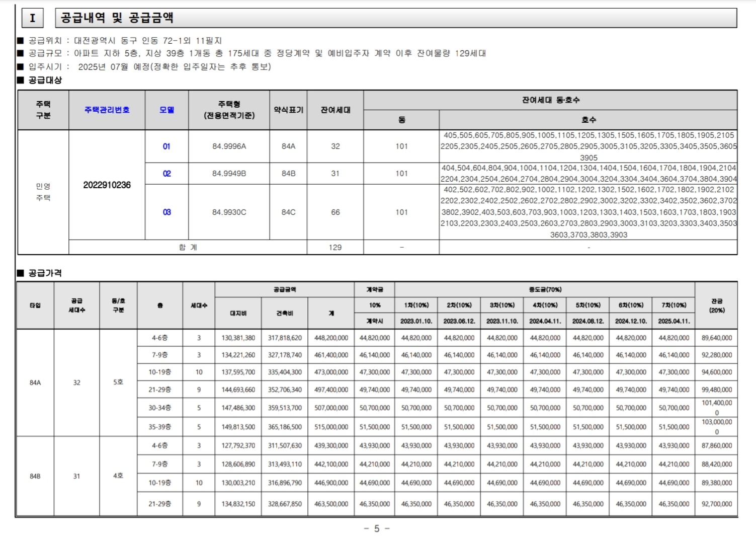Click total price 461,400,000
756x539 pixels.
(331, 355)
